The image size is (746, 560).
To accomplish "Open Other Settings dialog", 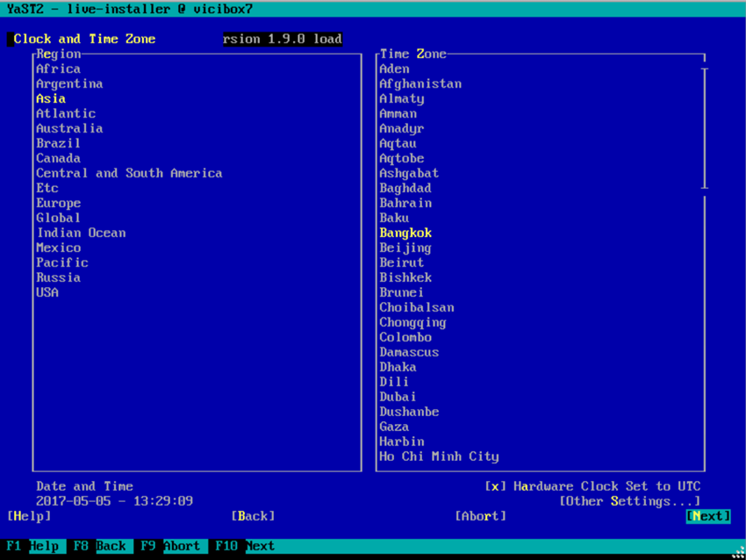I will click(629, 501).
